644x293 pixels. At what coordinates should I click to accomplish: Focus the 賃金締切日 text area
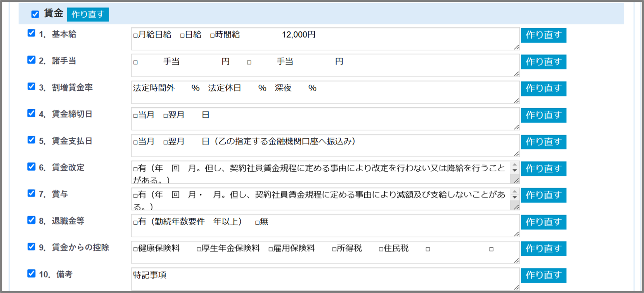point(325,119)
